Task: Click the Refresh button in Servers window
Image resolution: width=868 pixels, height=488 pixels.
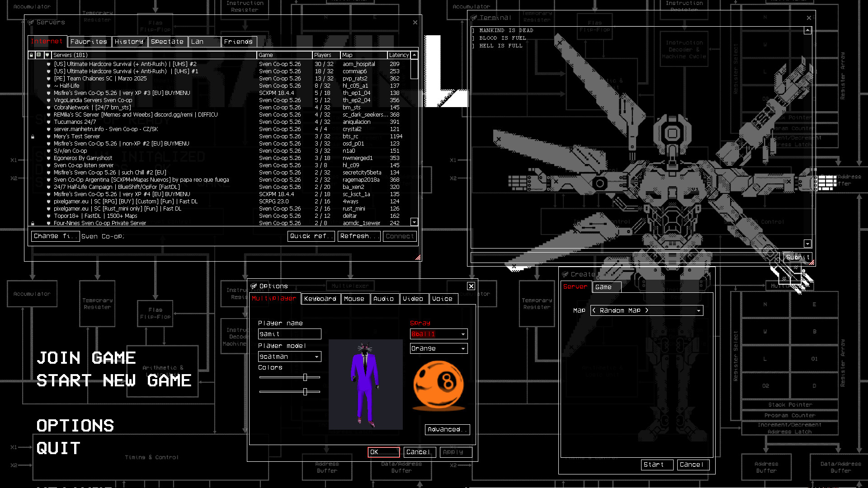Action: point(359,236)
